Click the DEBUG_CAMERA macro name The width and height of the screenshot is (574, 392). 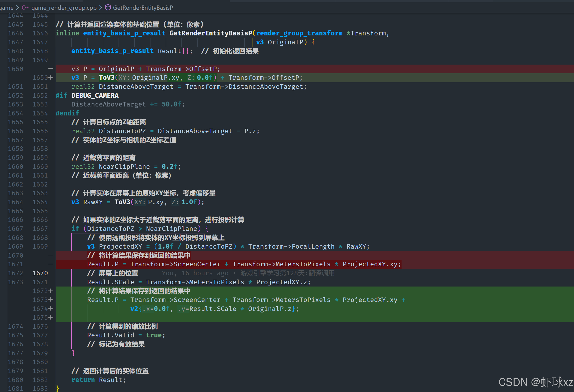(x=95, y=96)
